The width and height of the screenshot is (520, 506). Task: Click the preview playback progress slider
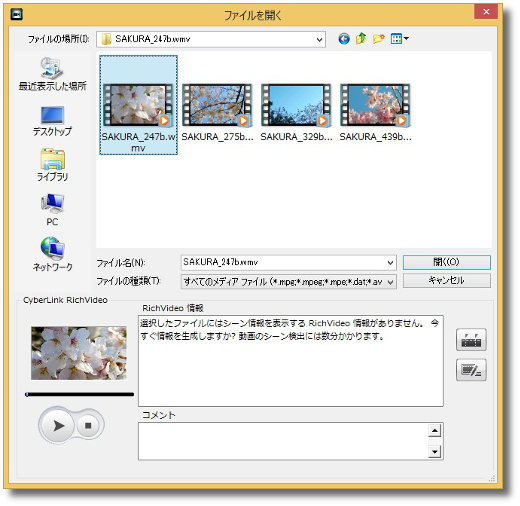(x=79, y=395)
